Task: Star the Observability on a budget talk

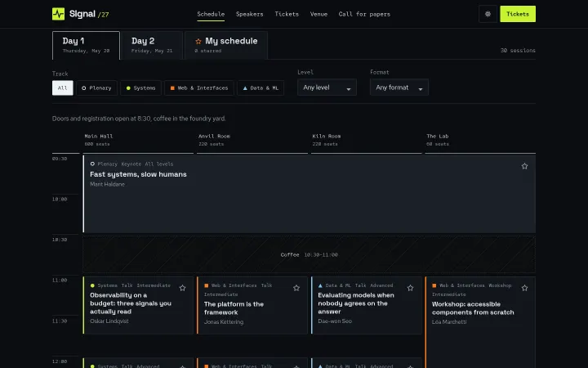Action: [x=182, y=288]
